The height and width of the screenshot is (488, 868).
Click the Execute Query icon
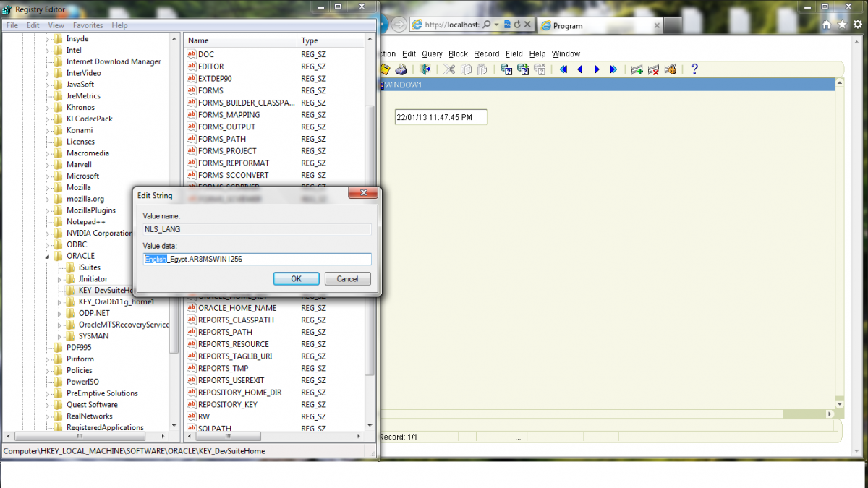tap(522, 69)
